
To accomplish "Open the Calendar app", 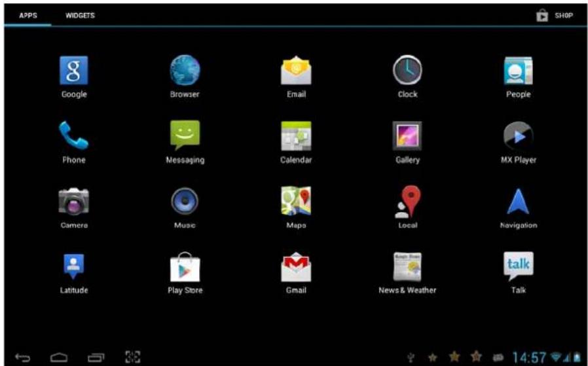I will (296, 136).
